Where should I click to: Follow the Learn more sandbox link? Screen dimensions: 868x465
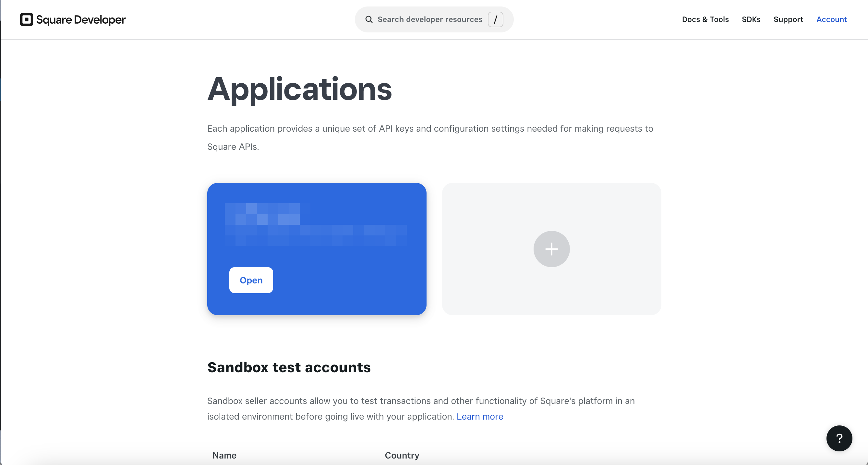coord(480,416)
